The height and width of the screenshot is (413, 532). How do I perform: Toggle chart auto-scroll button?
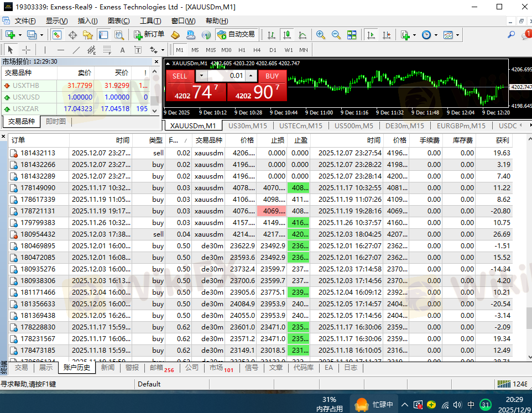tap(371, 34)
